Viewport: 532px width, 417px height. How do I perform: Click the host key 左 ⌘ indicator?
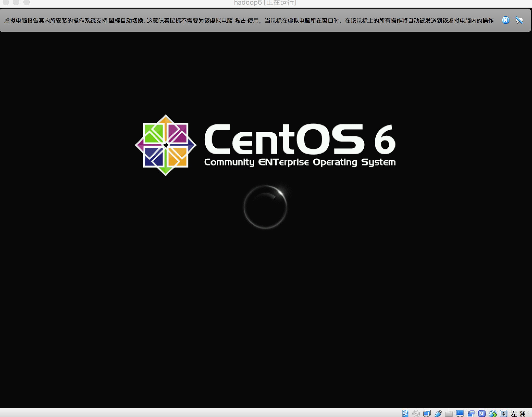pos(518,413)
